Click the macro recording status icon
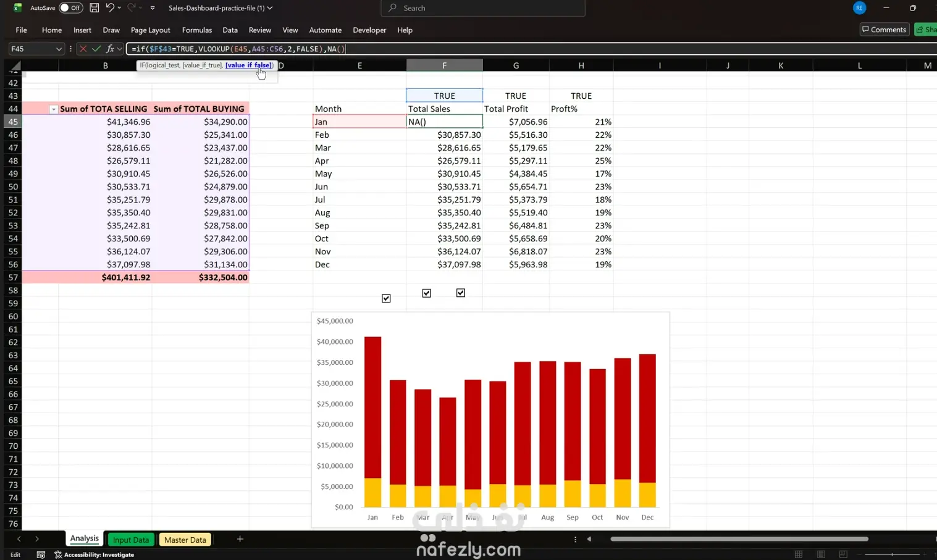This screenshot has height=560, width=937. click(41, 554)
